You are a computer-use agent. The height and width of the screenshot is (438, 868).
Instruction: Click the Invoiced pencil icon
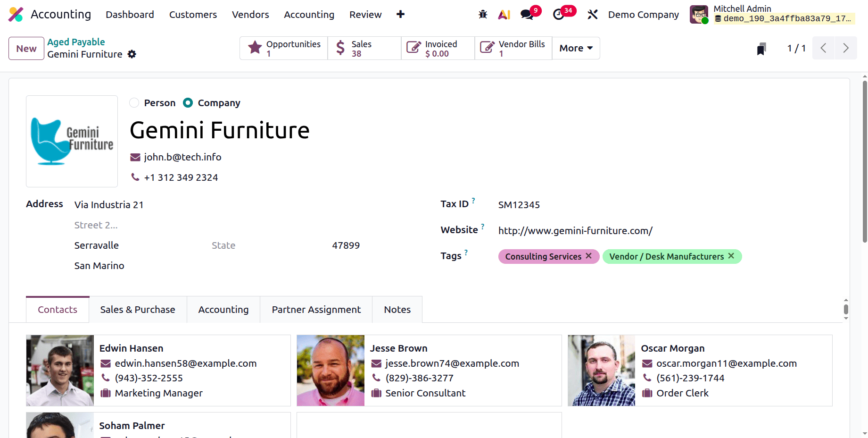pos(413,48)
